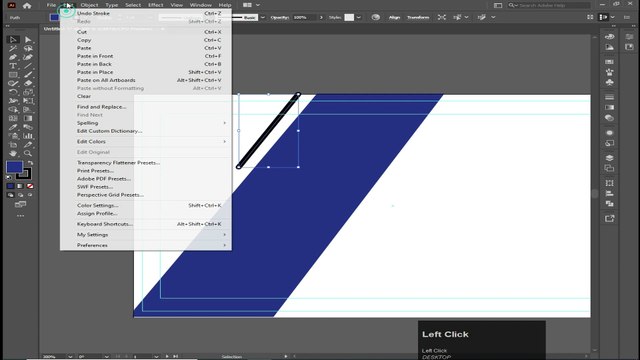This screenshot has width=640, height=360.
Task: Set paint mode to Gradient
Action: click(20, 186)
